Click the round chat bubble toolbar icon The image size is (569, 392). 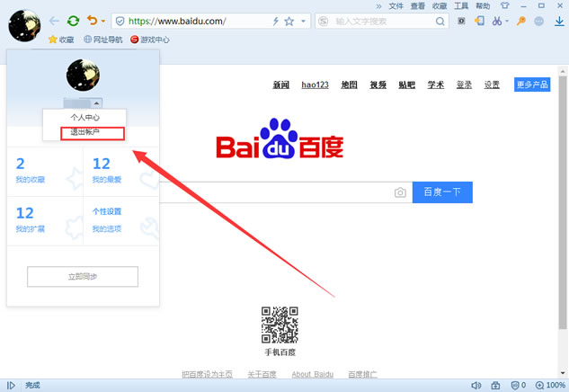[x=538, y=21]
